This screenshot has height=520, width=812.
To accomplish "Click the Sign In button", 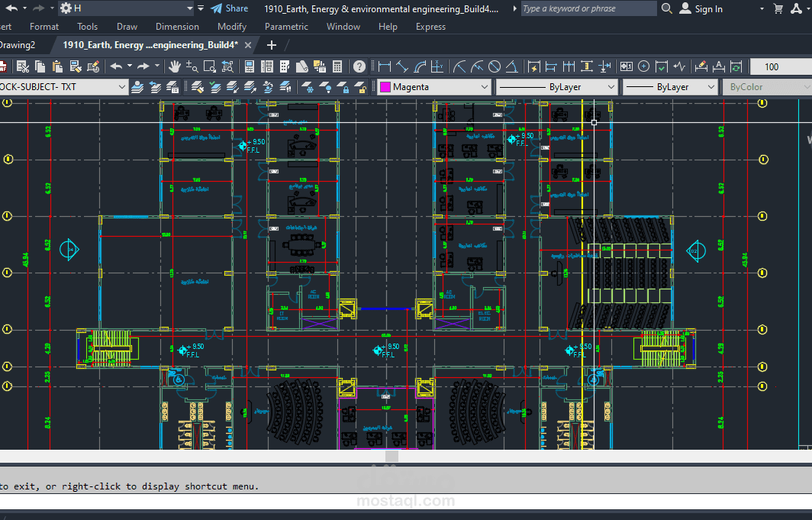I will coord(701,9).
